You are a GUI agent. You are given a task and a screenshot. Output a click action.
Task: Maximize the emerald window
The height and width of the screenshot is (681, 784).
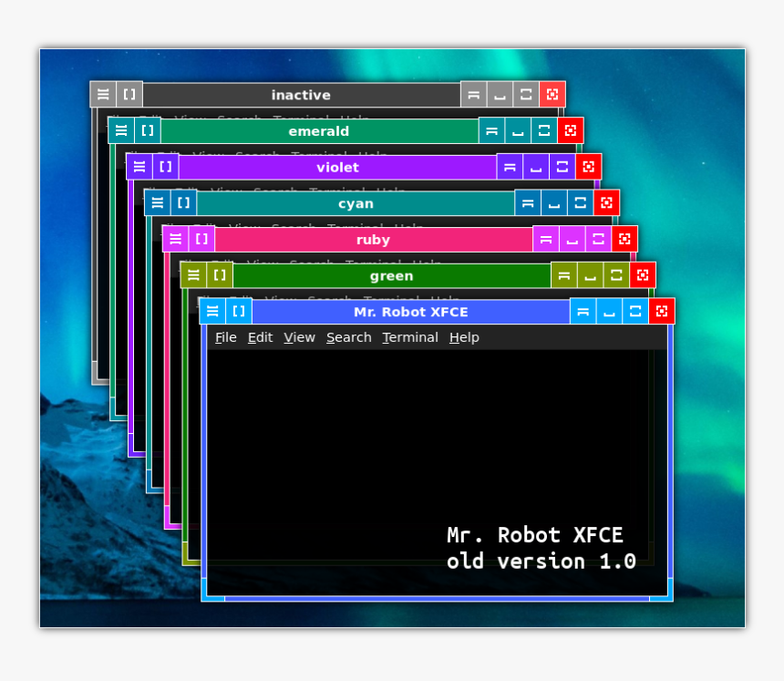544,130
